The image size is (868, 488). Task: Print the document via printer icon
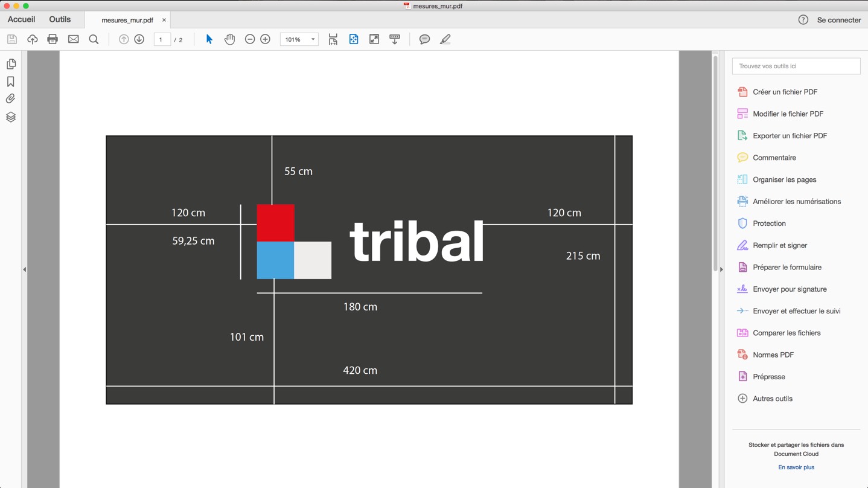53,39
